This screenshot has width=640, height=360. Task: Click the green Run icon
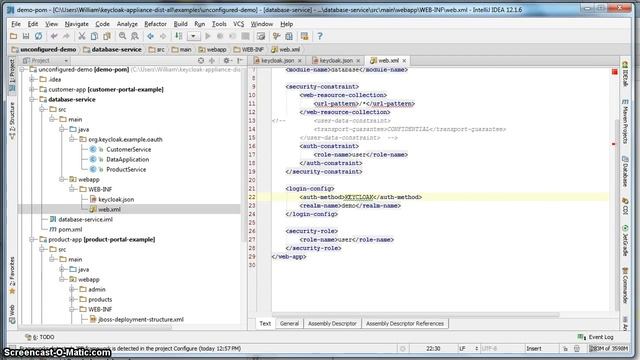tap(208, 36)
